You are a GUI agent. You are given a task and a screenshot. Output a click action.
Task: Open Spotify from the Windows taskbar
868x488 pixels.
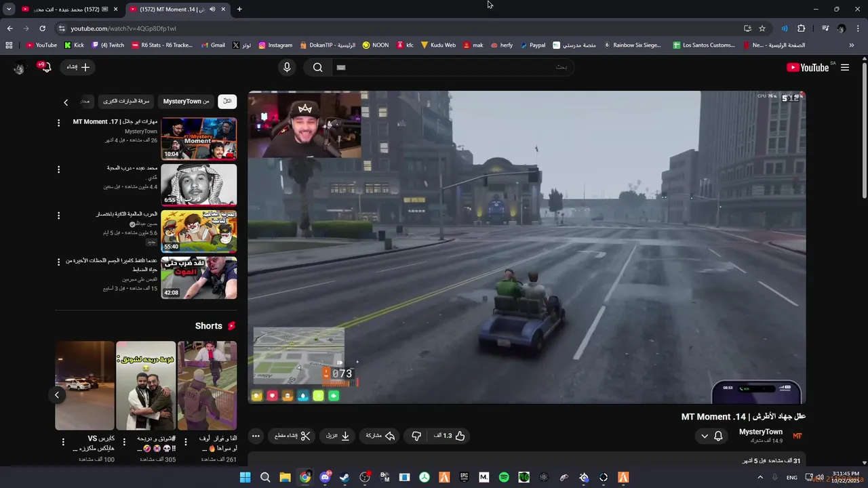coord(504,477)
